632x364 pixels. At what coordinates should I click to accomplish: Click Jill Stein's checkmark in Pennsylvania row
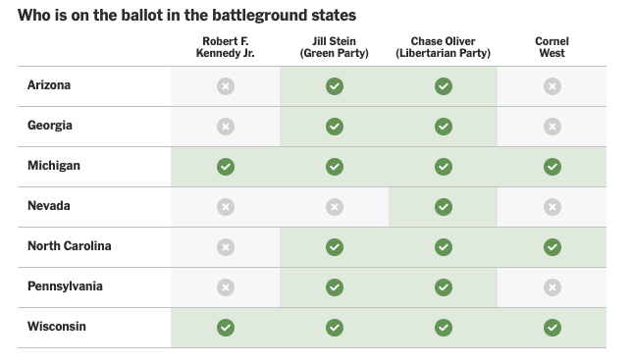[x=335, y=287]
